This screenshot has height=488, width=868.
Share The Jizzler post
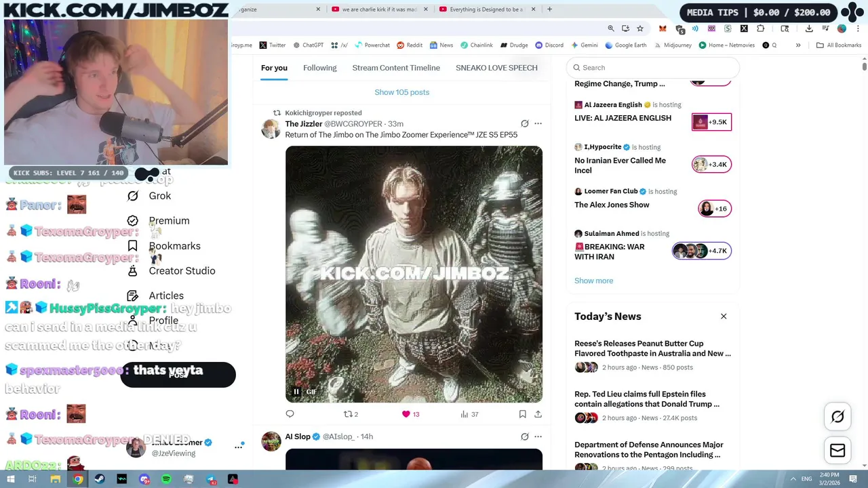click(538, 414)
